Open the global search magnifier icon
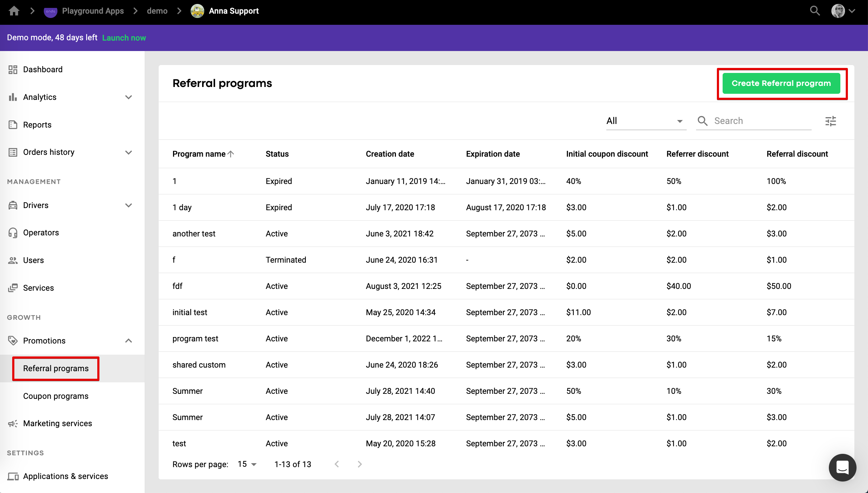The width and height of the screenshot is (868, 493). (815, 11)
